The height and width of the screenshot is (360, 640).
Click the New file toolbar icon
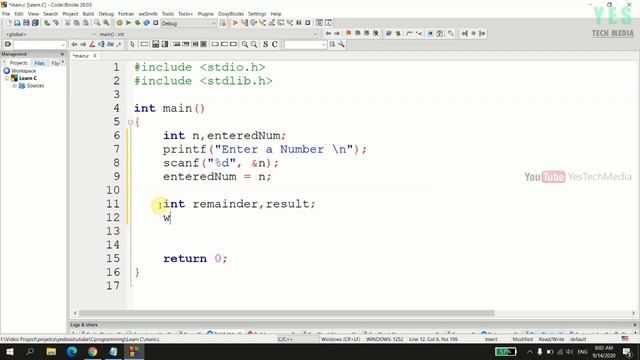(9, 23)
